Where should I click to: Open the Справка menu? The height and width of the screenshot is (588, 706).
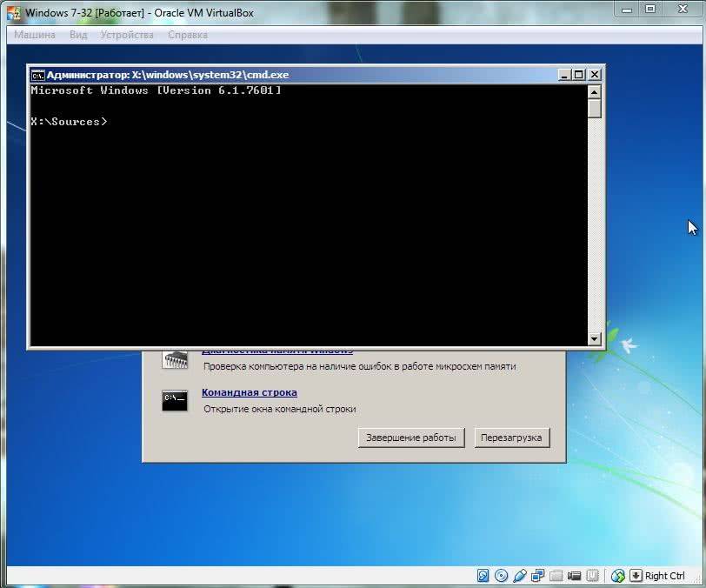(187, 35)
